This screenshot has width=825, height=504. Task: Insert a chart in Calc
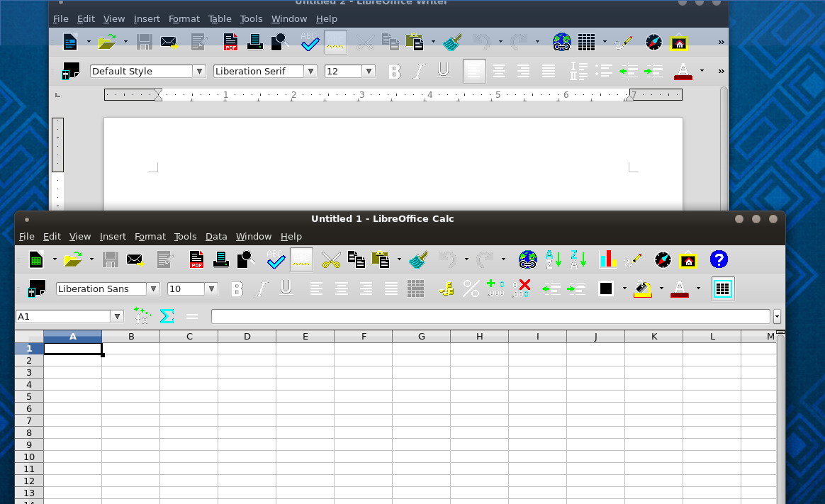(x=607, y=259)
